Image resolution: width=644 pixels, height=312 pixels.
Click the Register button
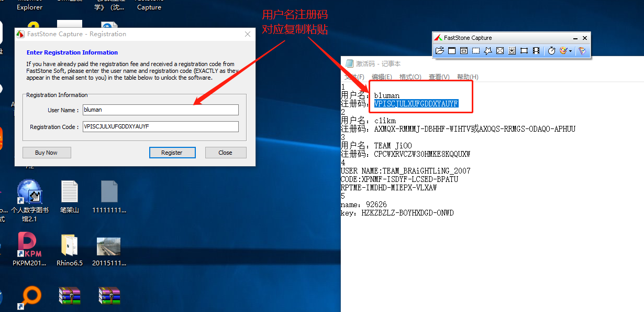tap(172, 152)
